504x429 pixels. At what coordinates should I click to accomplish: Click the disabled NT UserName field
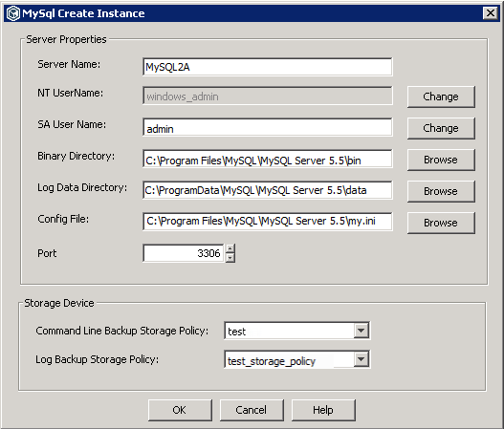(x=268, y=96)
